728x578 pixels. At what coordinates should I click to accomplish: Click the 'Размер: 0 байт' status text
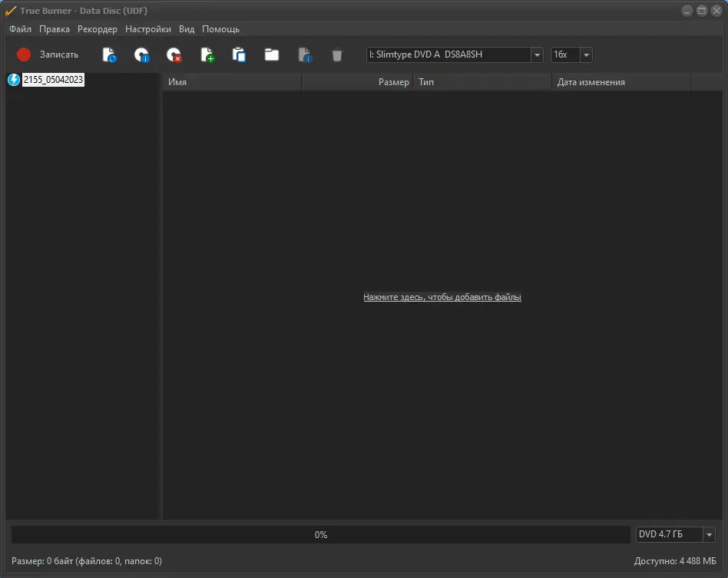87,561
